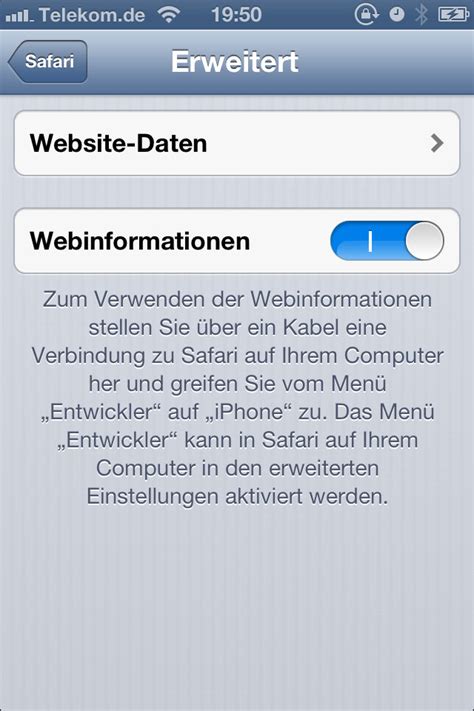
Task: Tap the arrow tip of Safari back button
Action: (13, 62)
